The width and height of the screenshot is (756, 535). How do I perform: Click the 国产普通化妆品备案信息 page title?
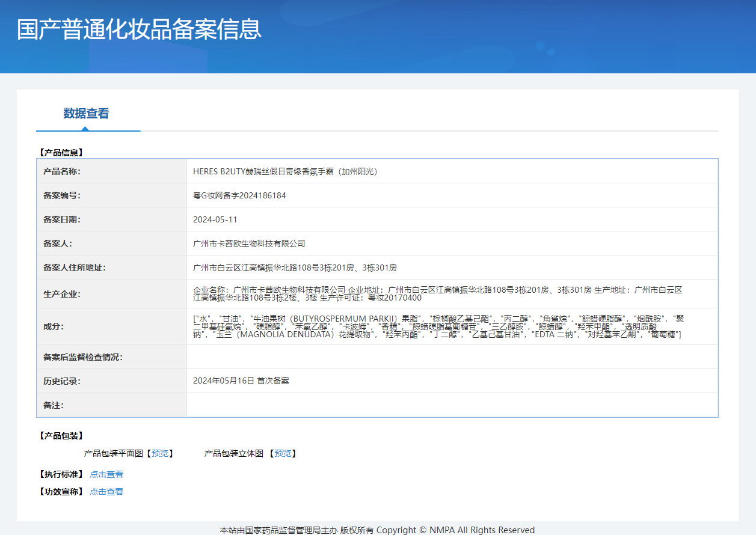point(139,29)
